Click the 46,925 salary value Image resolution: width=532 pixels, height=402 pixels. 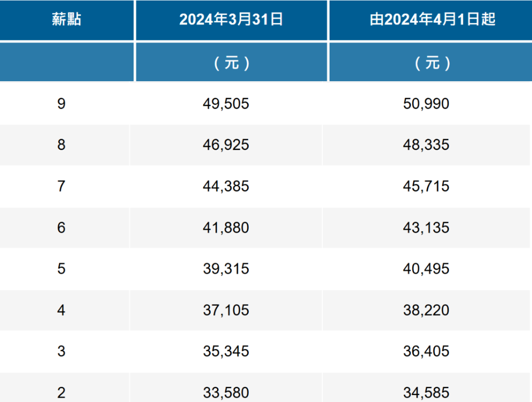click(226, 145)
